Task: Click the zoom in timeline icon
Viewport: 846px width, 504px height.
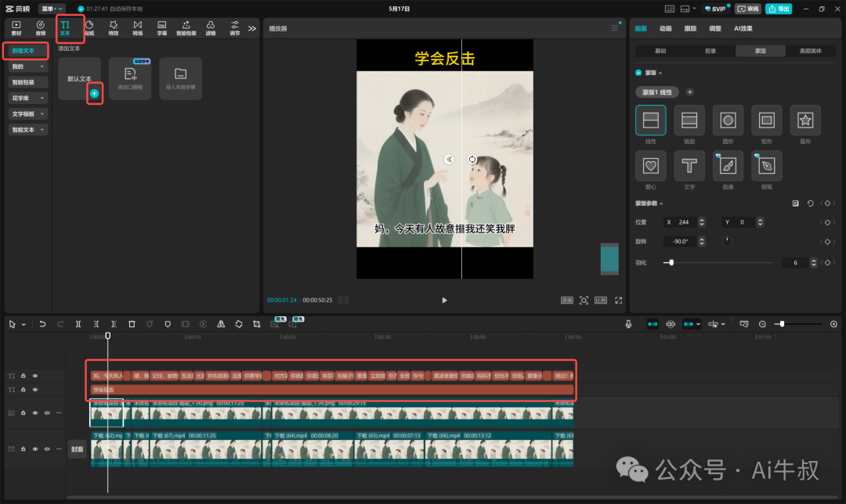Action: [x=833, y=324]
